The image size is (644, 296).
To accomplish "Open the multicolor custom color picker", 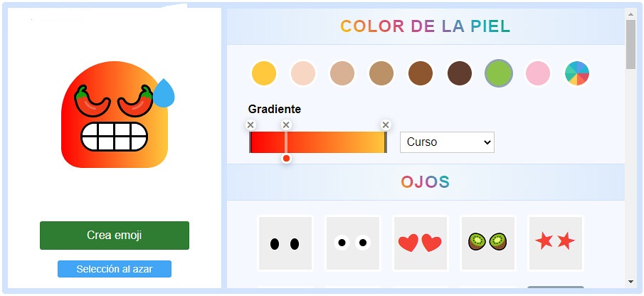I will tap(577, 73).
